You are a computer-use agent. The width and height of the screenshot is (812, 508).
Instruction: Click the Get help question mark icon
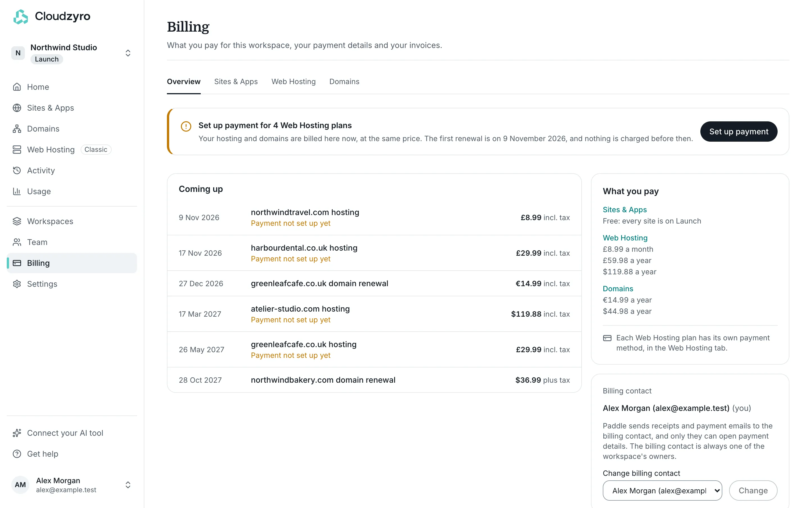17,454
